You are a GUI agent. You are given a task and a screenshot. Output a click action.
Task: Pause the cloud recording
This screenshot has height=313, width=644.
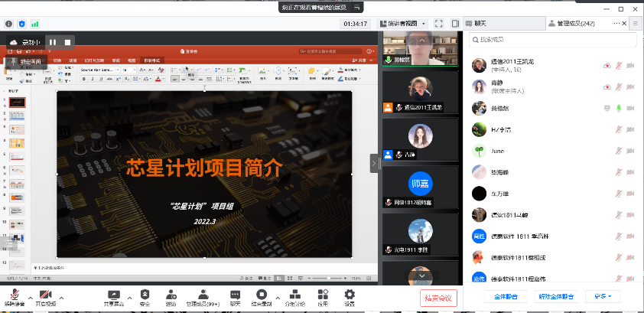tap(53, 42)
